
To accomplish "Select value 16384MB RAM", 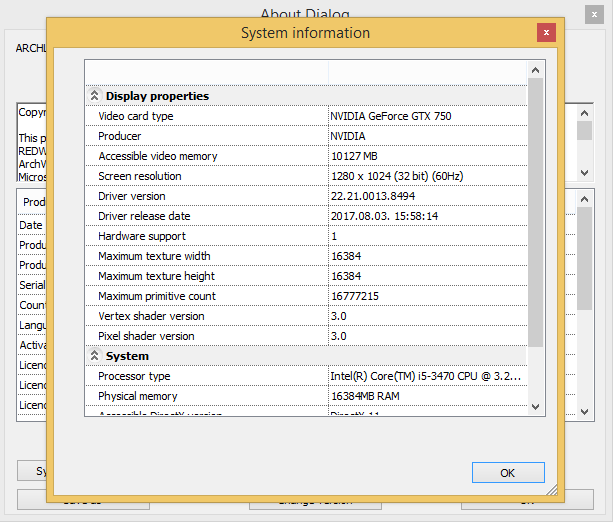I will 365,396.
